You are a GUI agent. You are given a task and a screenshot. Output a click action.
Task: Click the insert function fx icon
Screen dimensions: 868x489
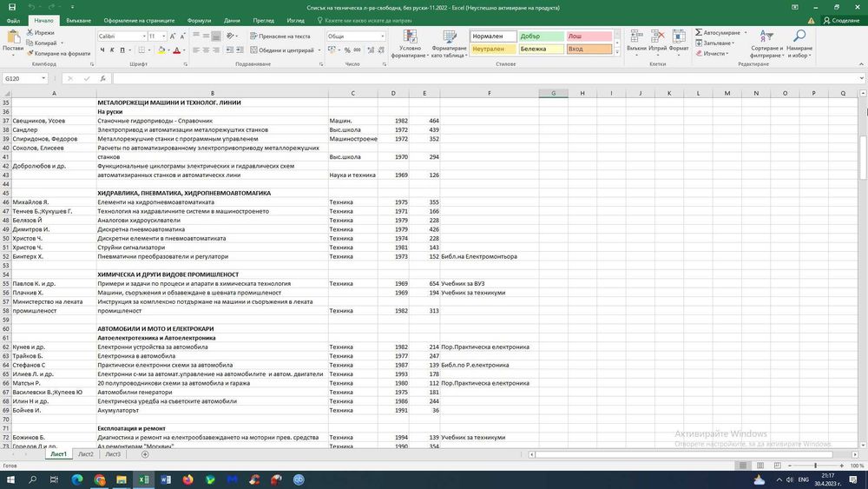(103, 79)
